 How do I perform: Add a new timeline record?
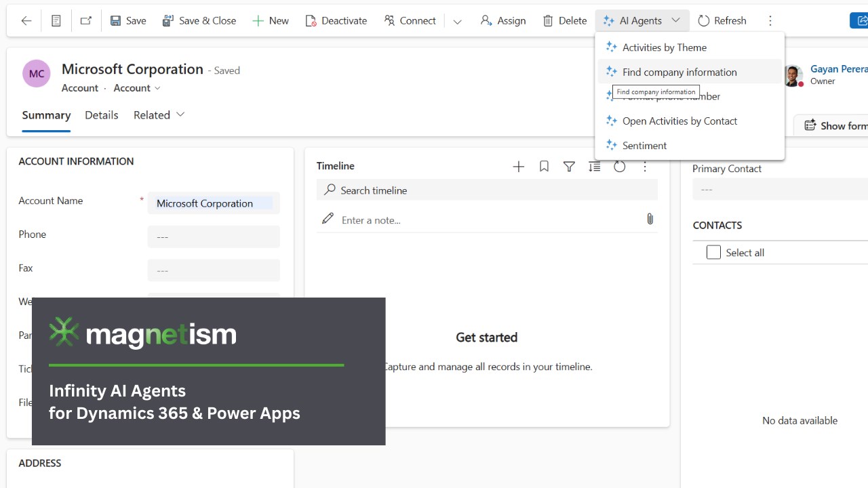click(x=519, y=167)
